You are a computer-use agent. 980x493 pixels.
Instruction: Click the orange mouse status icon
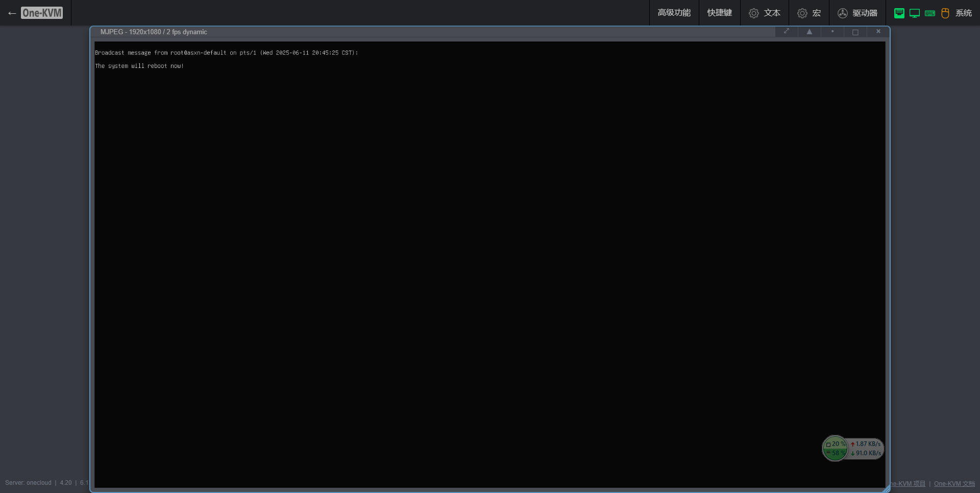[945, 13]
